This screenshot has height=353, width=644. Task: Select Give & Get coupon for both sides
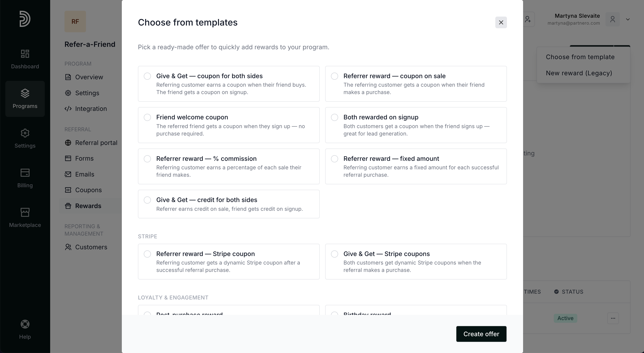pyautogui.click(x=147, y=76)
